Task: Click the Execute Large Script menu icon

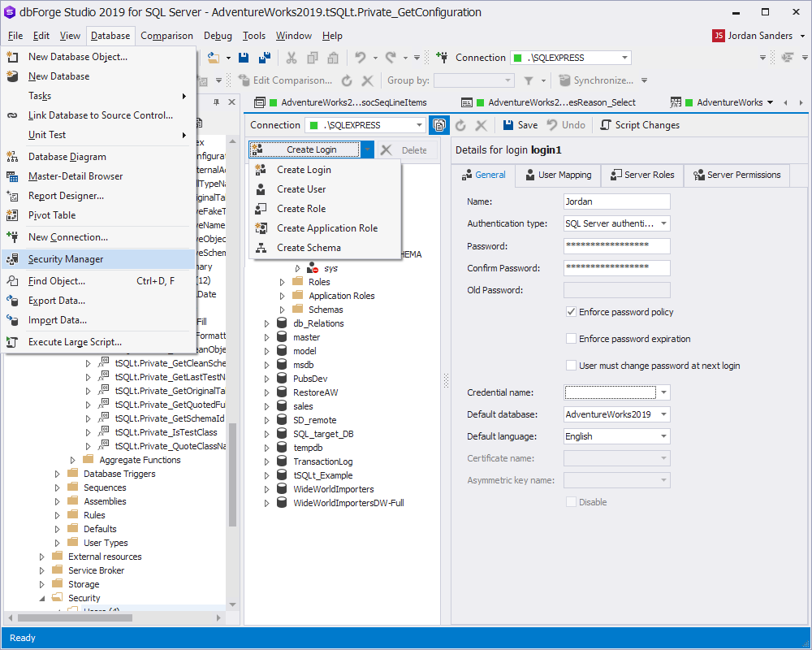Action: (12, 342)
